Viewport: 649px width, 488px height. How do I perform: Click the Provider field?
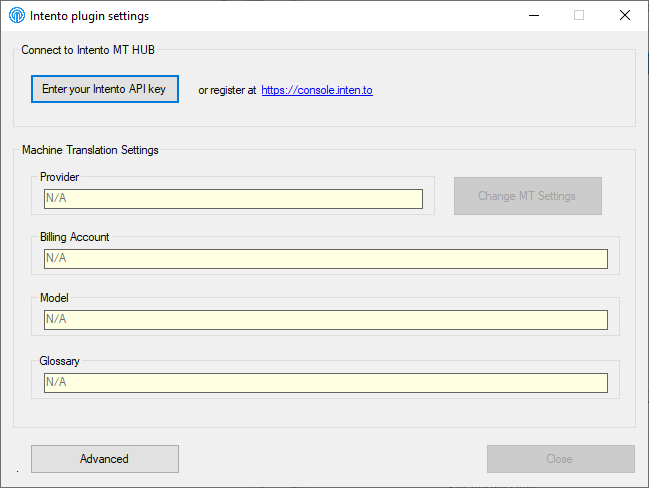click(233, 199)
